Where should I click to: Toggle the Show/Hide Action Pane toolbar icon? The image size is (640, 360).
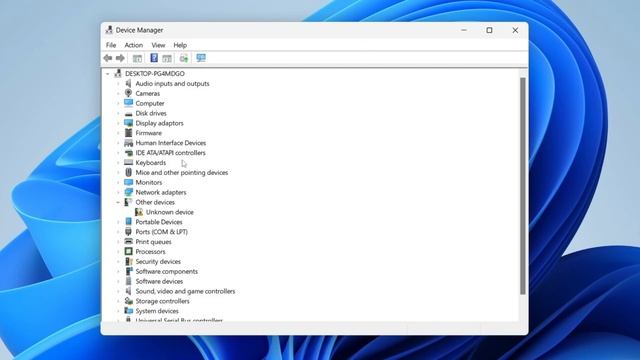167,58
